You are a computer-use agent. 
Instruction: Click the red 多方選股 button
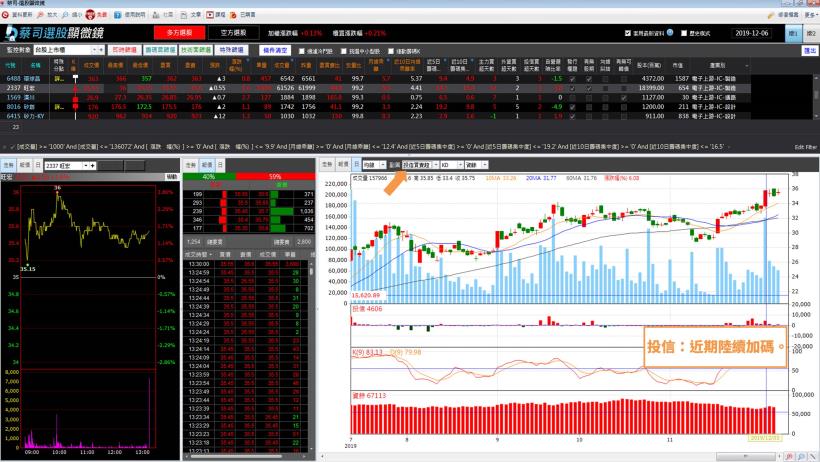tap(179, 33)
